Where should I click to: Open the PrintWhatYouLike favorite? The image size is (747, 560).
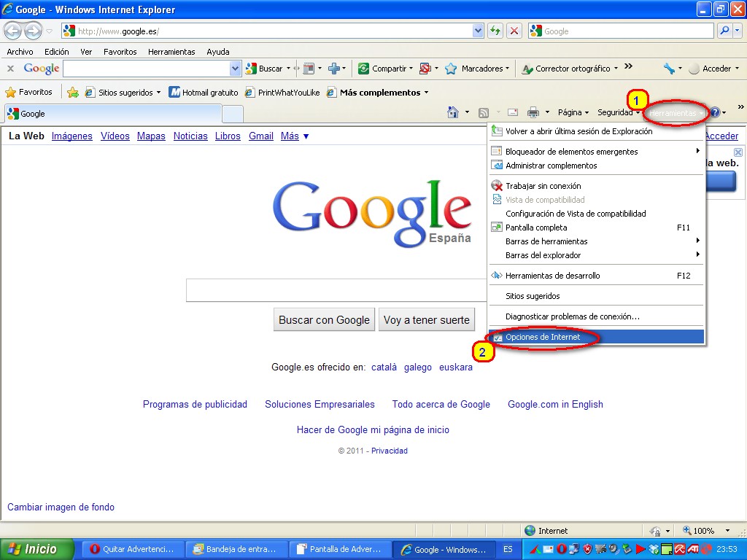(x=282, y=93)
